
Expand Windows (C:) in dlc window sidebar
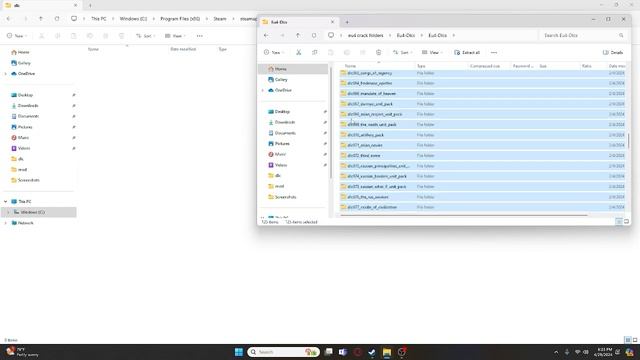8,212
